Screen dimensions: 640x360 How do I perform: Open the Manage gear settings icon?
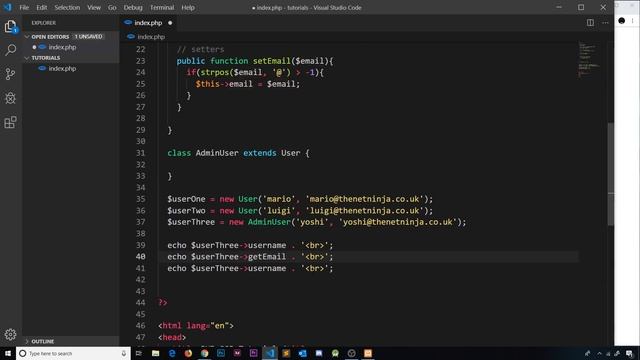click(x=10, y=334)
